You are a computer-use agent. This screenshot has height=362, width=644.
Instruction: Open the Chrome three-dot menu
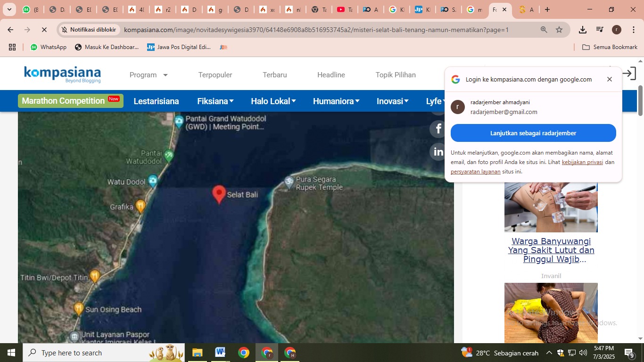(633, 30)
